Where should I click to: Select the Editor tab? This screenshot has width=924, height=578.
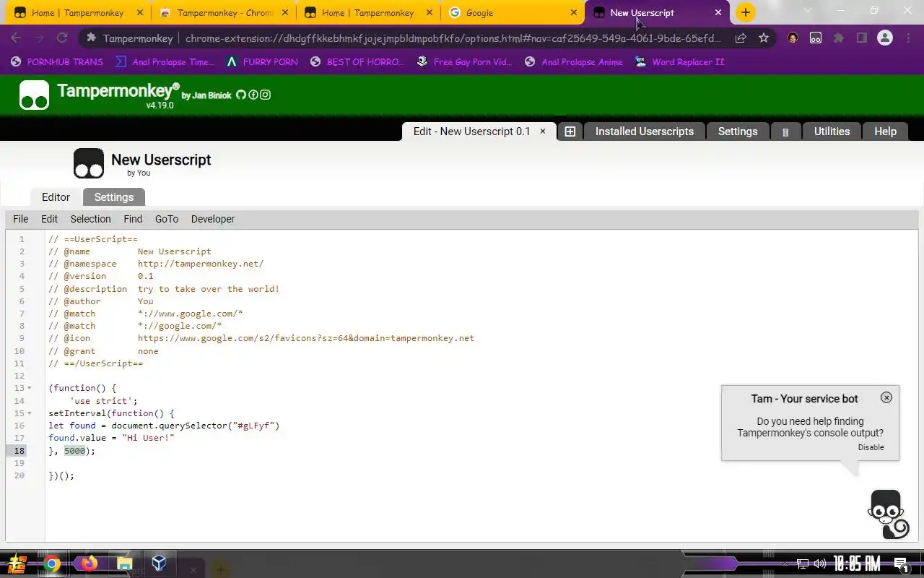pyautogui.click(x=56, y=197)
